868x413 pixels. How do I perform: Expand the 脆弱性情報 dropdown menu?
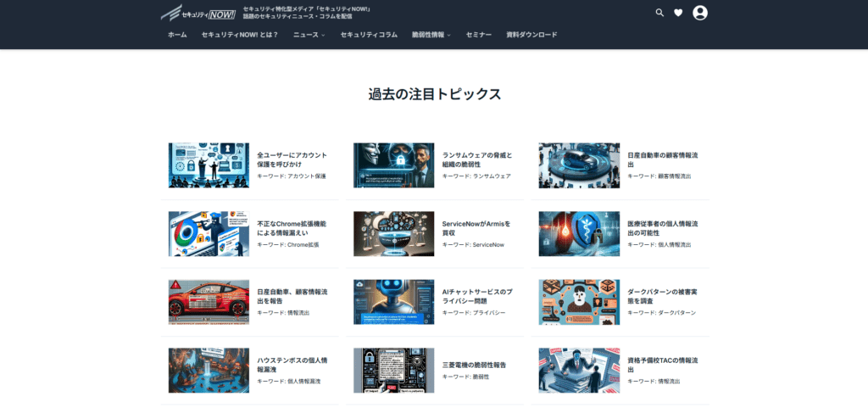click(x=431, y=35)
